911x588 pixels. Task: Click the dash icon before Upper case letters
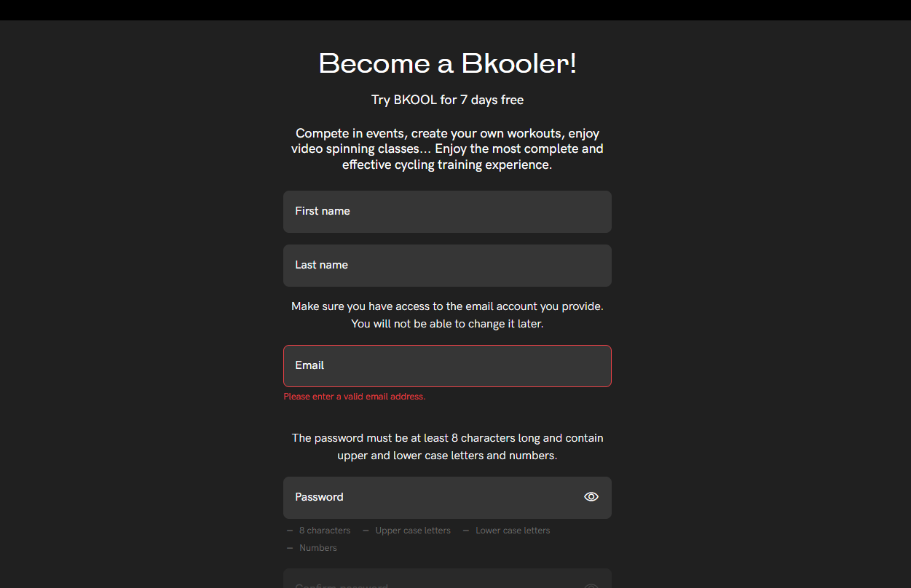[x=366, y=531]
